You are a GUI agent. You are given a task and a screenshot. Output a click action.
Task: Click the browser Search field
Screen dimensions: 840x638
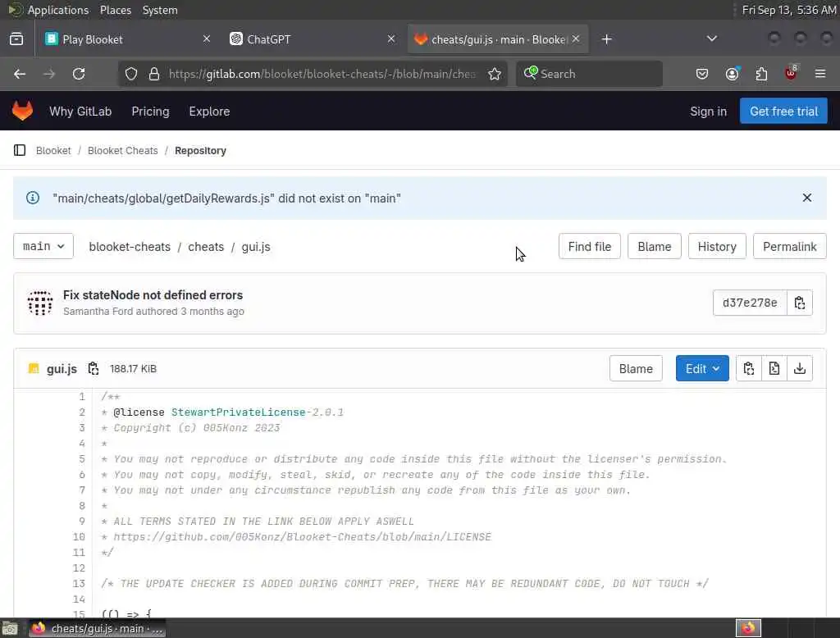[x=589, y=74]
